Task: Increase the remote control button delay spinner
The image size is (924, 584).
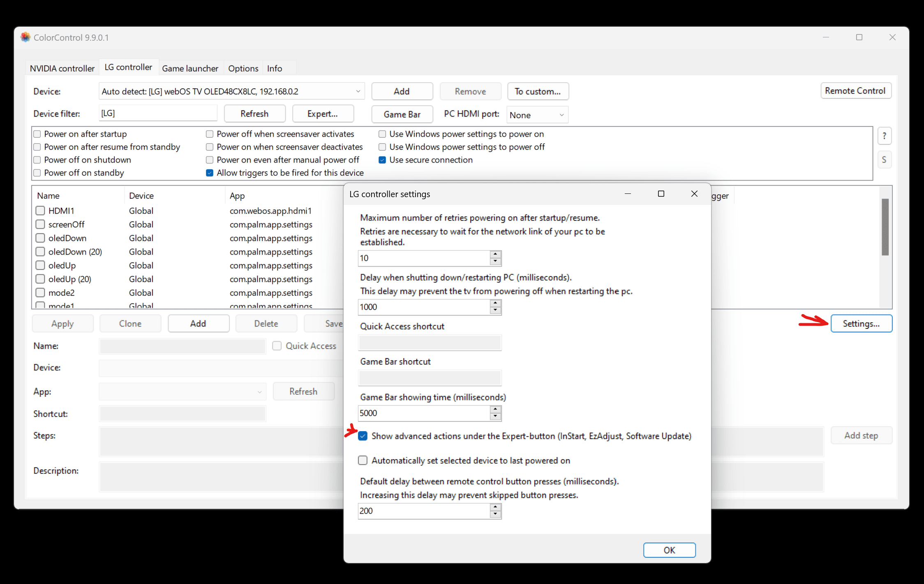Action: coord(495,508)
